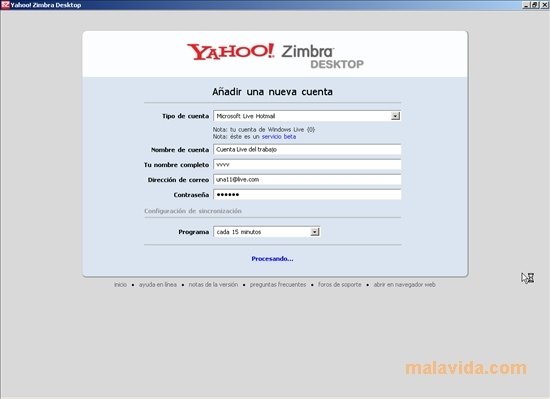Viewport: 550px width, 399px height.
Task: Click the 'Añadir una nueva cuenta' heading
Action: (x=272, y=92)
